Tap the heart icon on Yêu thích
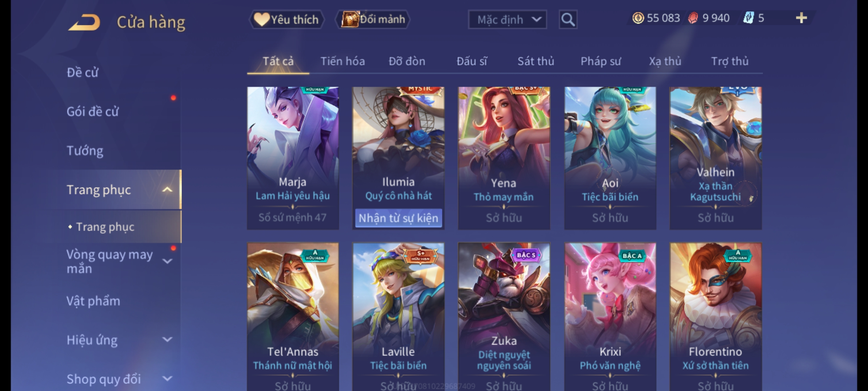This screenshot has height=391, width=868. (261, 19)
